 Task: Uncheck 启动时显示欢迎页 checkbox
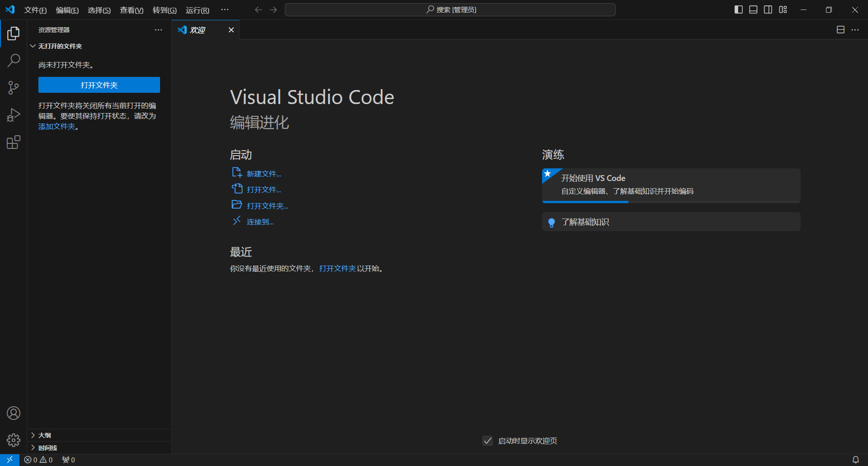[487, 441]
